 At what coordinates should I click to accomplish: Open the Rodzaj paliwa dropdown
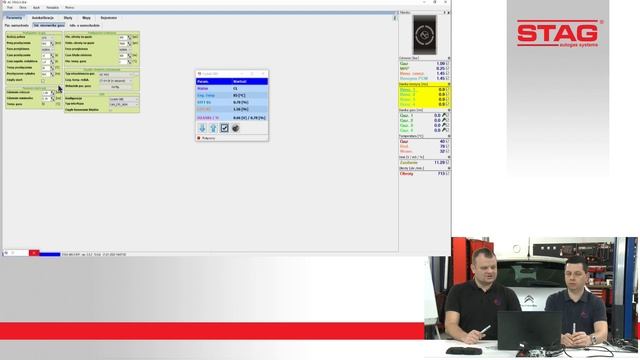tap(47, 37)
